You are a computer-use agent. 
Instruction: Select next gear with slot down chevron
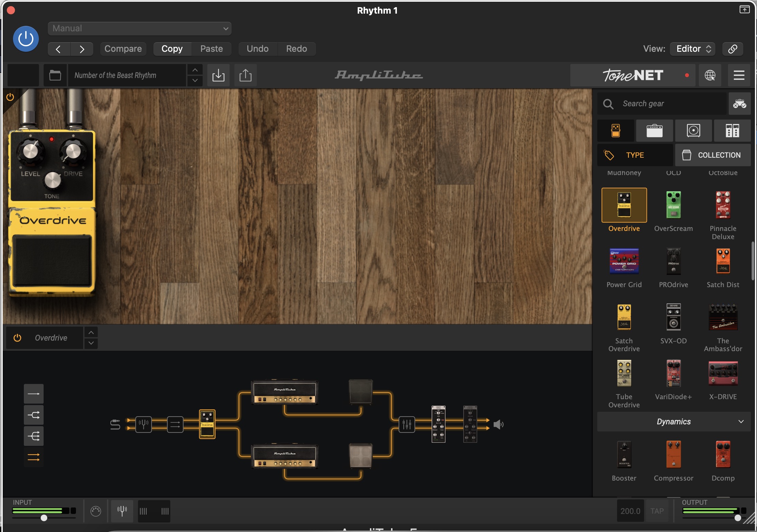(x=91, y=343)
